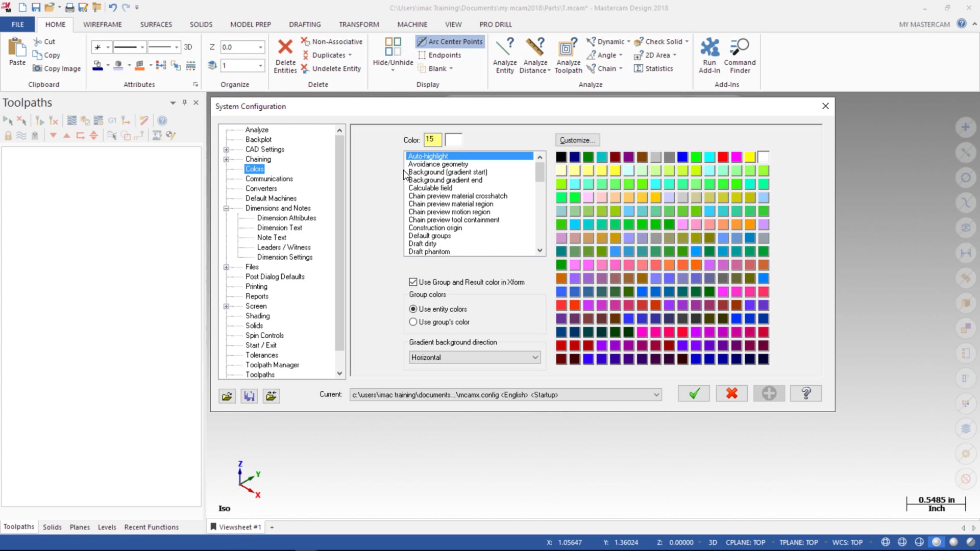
Task: Expand the Files tree section
Action: 227,266
